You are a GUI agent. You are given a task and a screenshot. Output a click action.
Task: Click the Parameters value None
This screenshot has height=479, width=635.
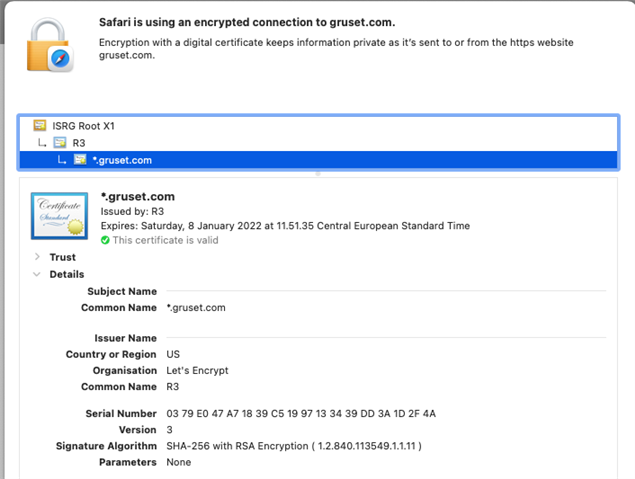pyautogui.click(x=179, y=462)
